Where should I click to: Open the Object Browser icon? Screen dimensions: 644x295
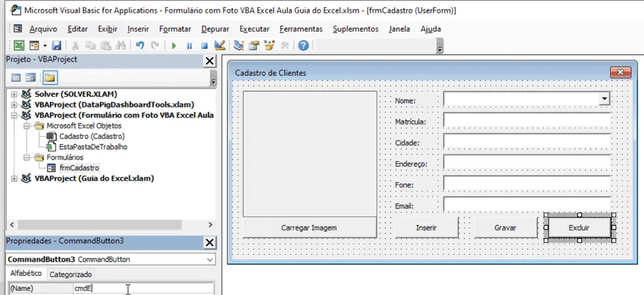(269, 45)
